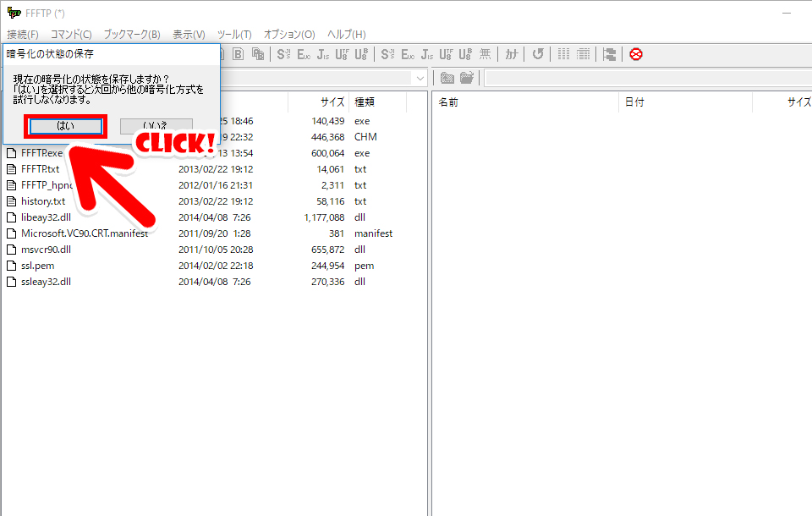Click the host path input field
The height and width of the screenshot is (516, 812).
(x=648, y=78)
